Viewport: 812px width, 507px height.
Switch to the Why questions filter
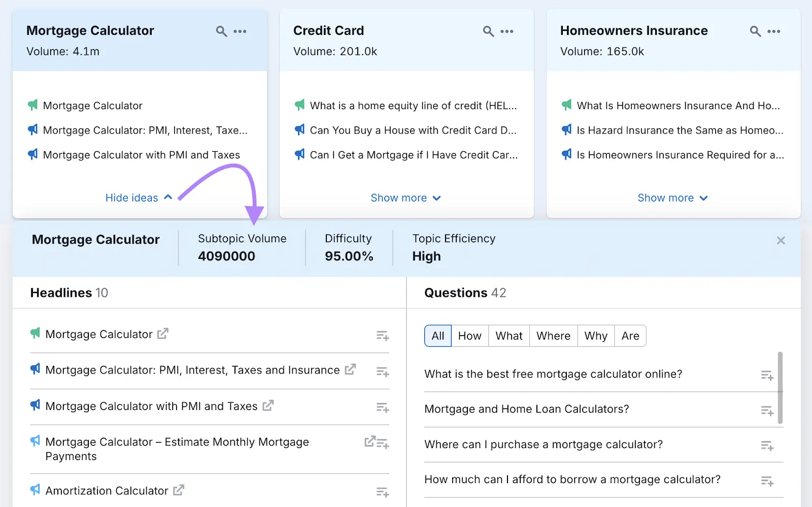[x=595, y=336]
